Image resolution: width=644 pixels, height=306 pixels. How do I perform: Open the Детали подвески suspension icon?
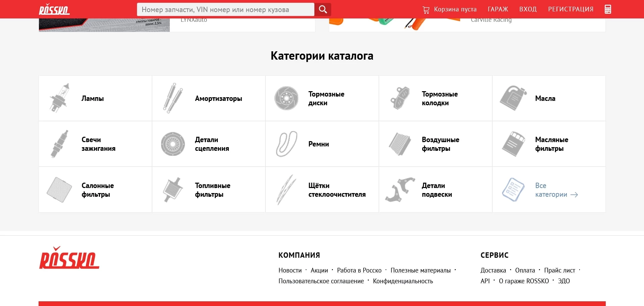tap(400, 190)
